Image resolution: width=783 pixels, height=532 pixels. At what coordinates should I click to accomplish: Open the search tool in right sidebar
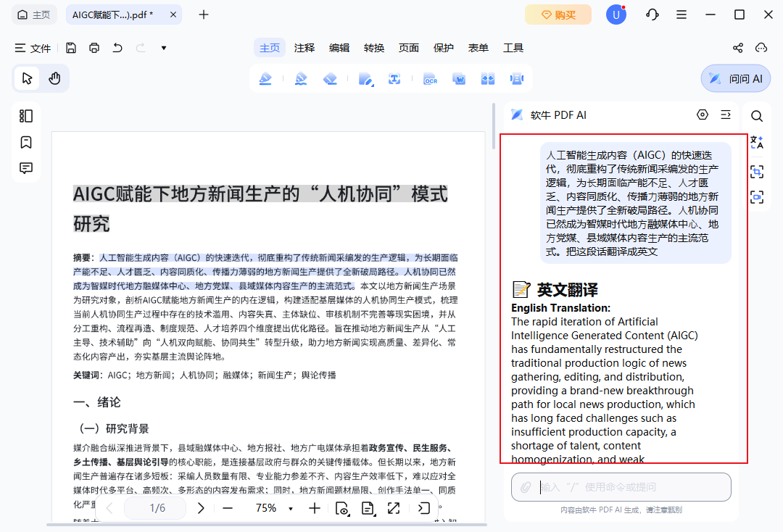pyautogui.click(x=756, y=116)
